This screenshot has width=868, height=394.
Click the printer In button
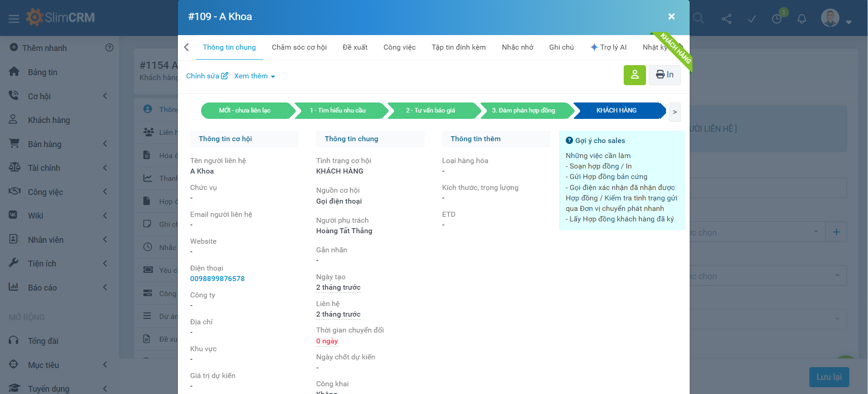[x=664, y=75]
